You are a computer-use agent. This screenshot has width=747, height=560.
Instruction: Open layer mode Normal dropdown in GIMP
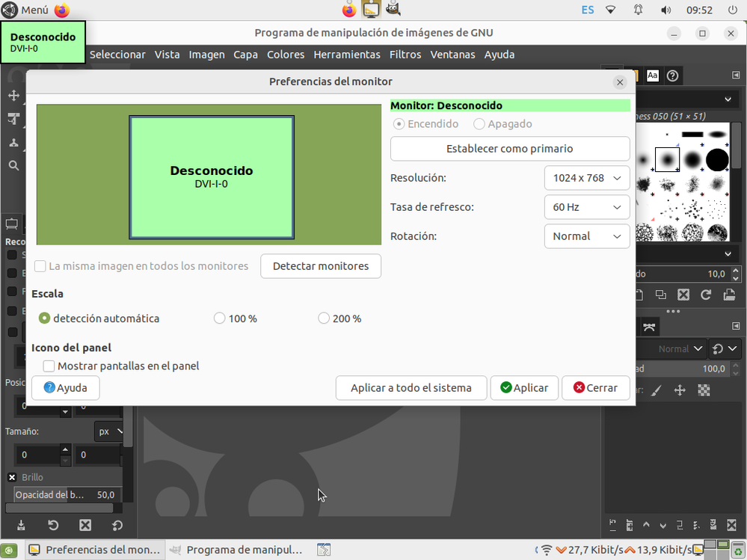click(671, 349)
